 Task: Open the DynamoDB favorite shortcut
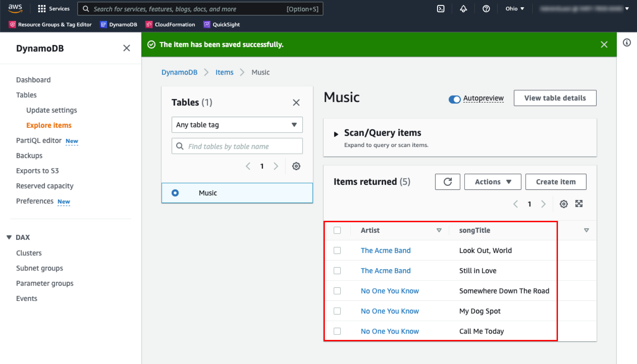118,25
